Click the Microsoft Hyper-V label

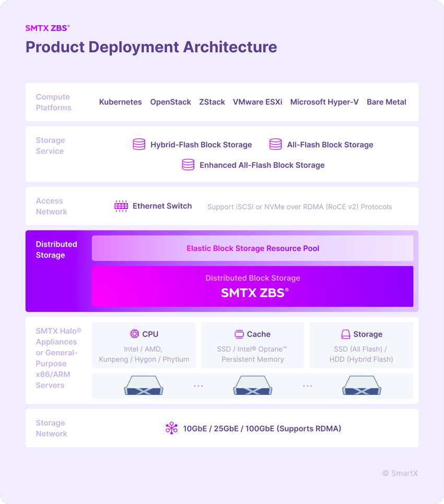tap(324, 102)
